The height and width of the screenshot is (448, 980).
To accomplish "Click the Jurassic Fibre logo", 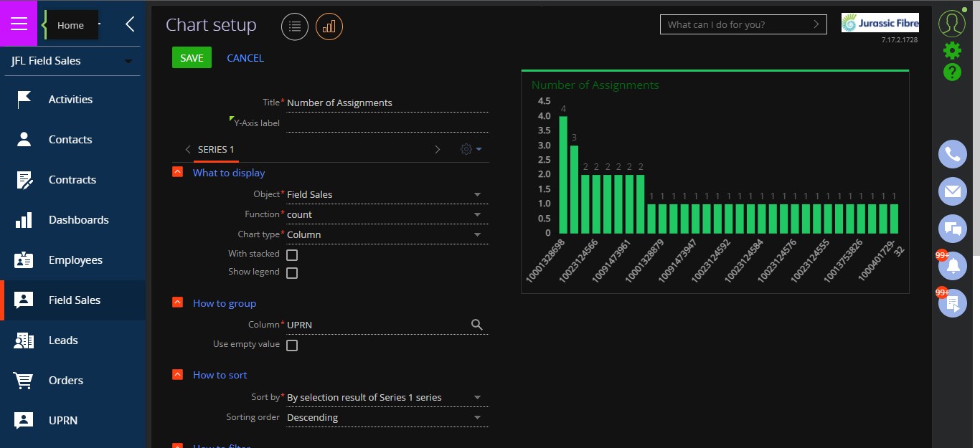I will tap(880, 23).
